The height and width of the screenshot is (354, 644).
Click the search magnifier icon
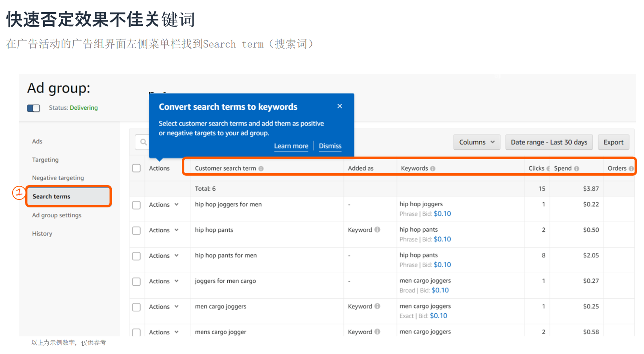click(x=143, y=142)
